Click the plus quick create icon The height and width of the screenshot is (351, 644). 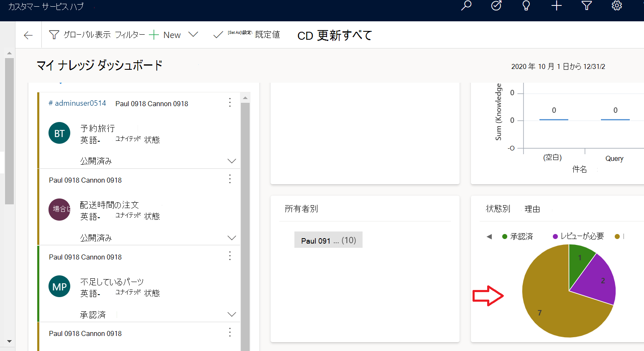557,6
